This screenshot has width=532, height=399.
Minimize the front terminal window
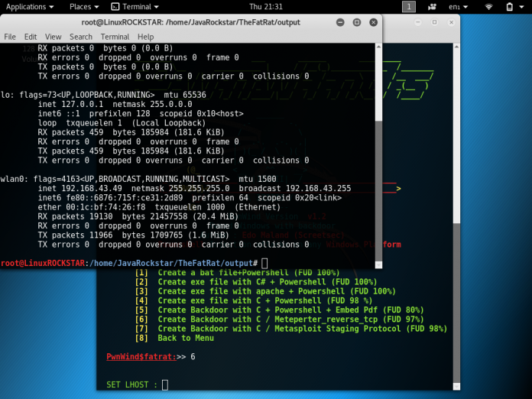click(x=340, y=22)
